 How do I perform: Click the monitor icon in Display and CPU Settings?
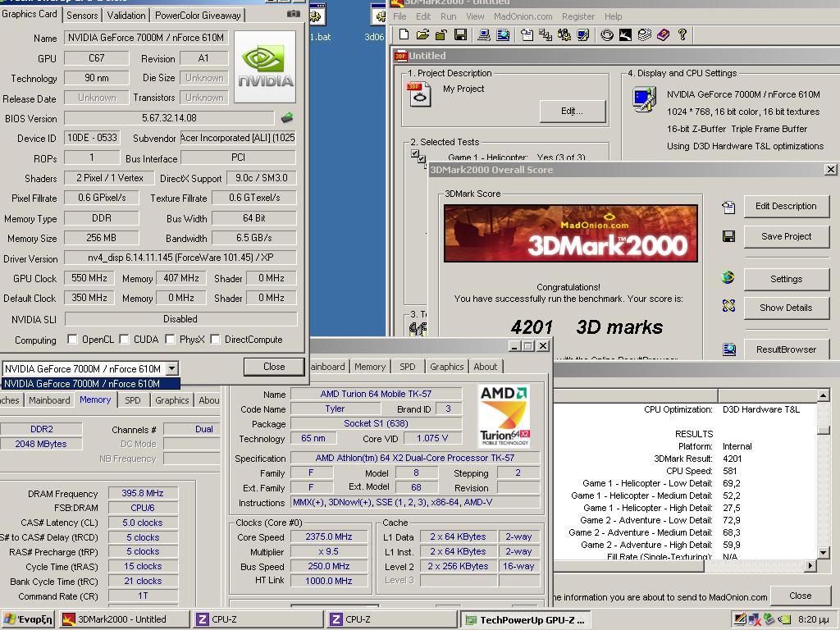coord(645,99)
